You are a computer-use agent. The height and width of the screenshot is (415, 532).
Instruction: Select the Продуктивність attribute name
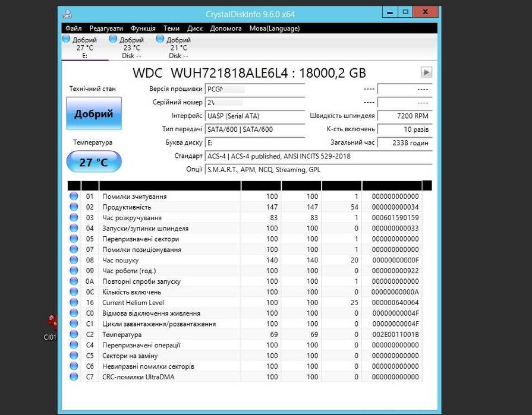pyautogui.click(x=127, y=207)
